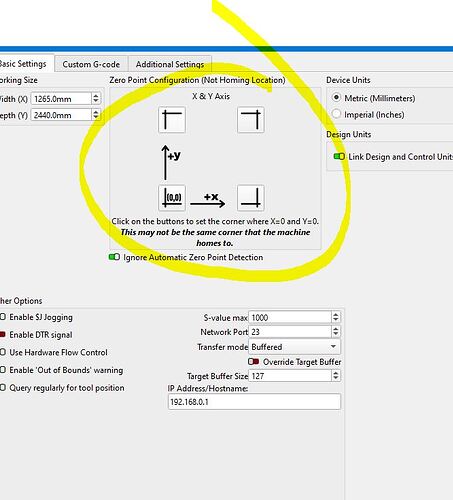Toggle Link Design and Control Units switch
453x500 pixels.
tap(339, 156)
